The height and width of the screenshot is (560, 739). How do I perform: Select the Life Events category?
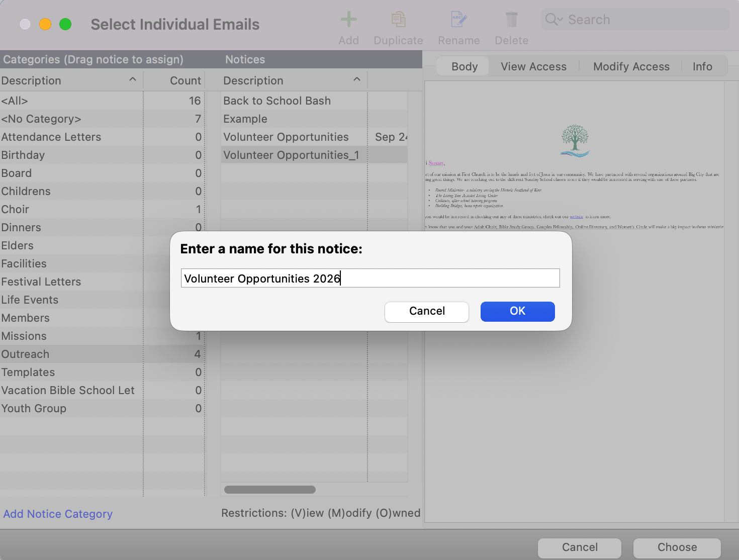[85, 300]
